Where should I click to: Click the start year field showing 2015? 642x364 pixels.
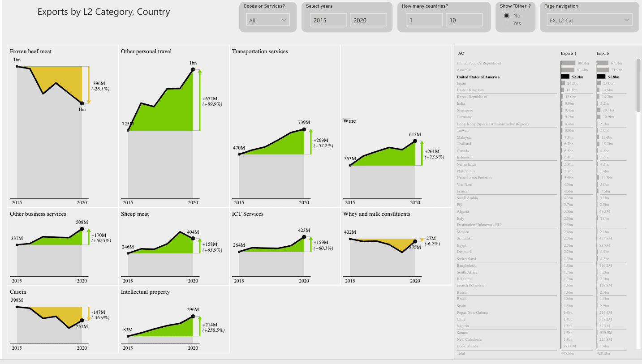(x=328, y=20)
